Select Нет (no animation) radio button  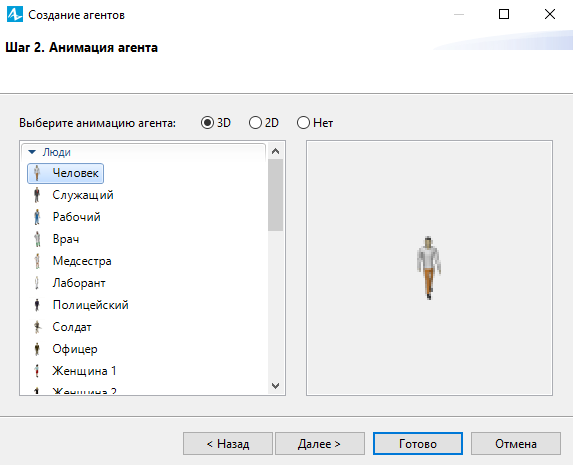[x=303, y=122]
